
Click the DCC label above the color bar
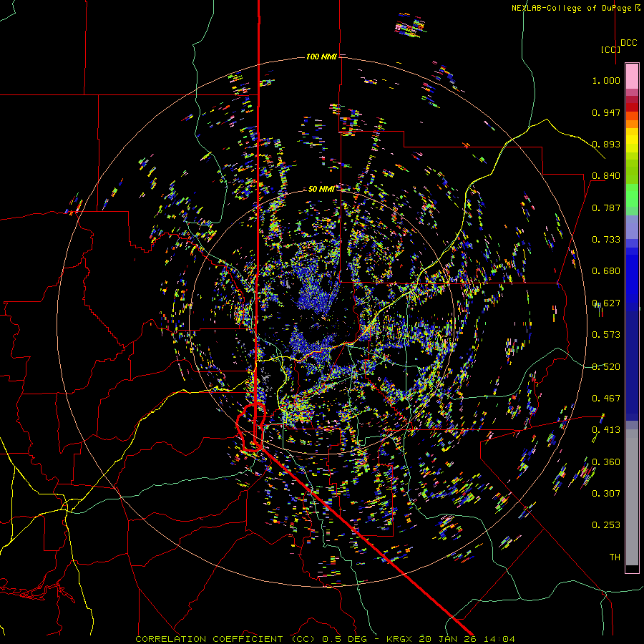tap(629, 43)
